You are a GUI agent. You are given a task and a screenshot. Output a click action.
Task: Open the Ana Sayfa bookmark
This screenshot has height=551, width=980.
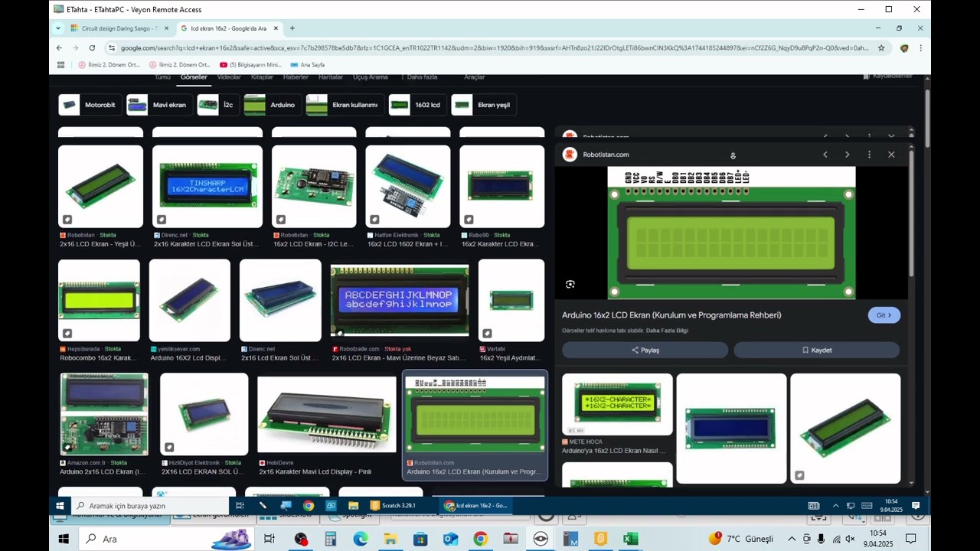(x=307, y=65)
